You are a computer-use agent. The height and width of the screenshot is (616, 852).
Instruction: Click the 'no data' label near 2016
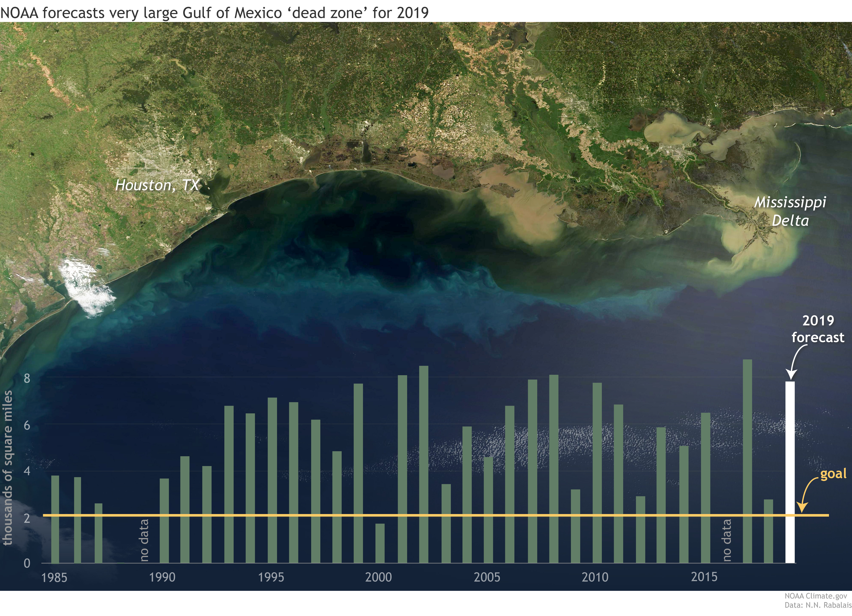pos(727,540)
